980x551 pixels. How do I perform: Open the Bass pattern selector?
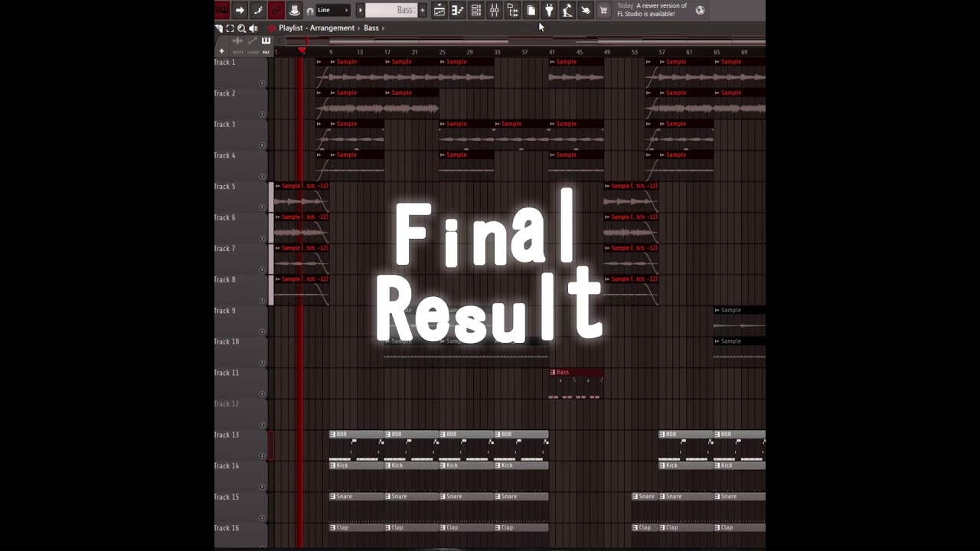[x=390, y=10]
